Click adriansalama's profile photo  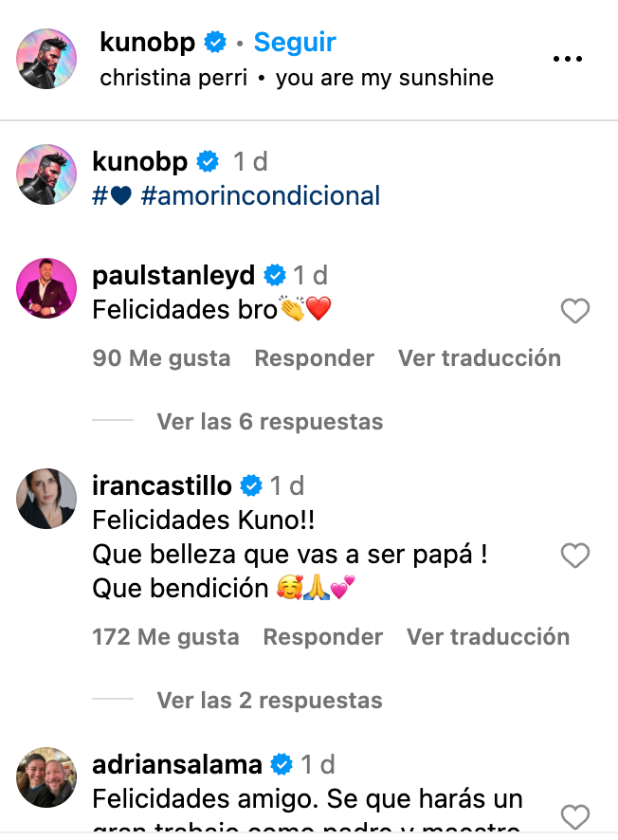click(x=46, y=777)
